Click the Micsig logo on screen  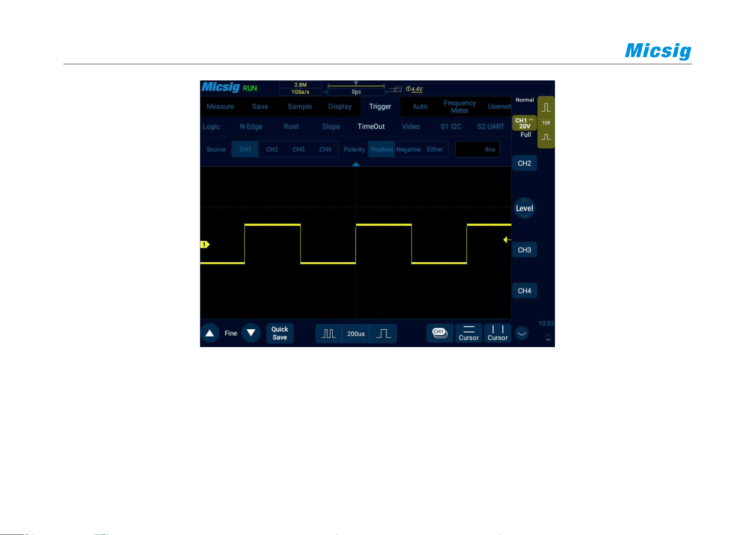point(220,87)
